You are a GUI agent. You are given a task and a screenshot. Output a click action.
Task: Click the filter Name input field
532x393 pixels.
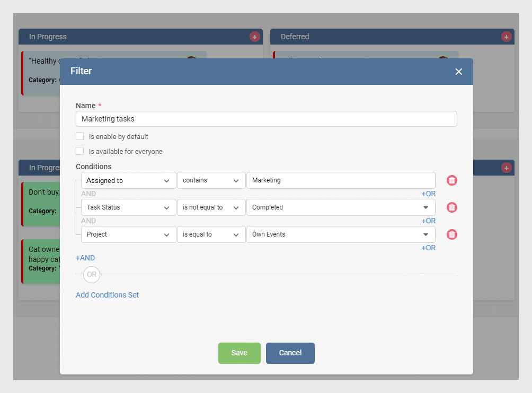pyautogui.click(x=267, y=119)
